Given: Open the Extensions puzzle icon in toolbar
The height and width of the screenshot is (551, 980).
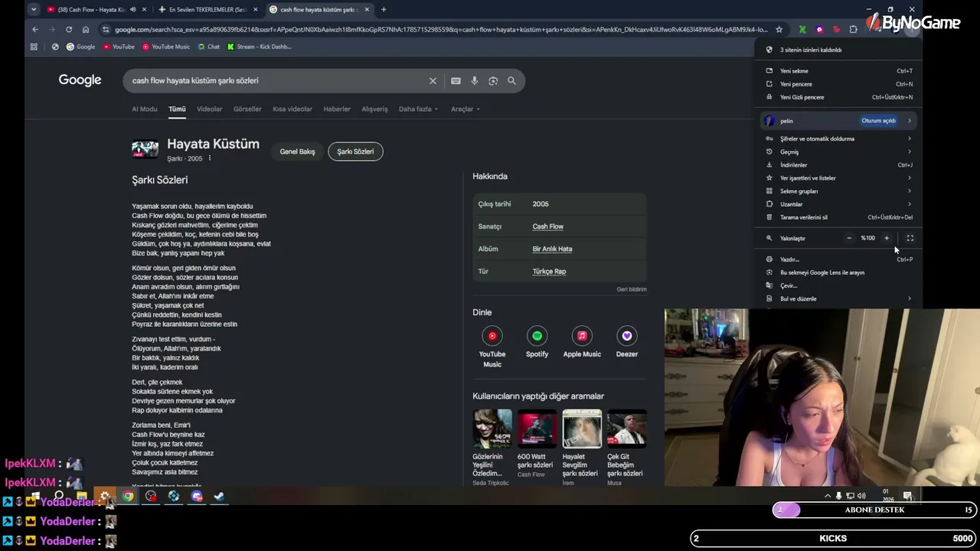Looking at the screenshot, I should click(853, 29).
